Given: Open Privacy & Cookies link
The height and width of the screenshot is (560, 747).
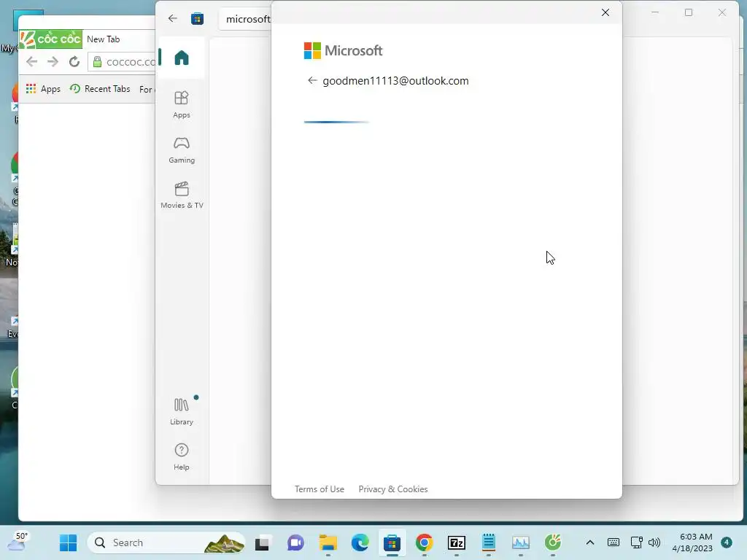Looking at the screenshot, I should click(x=393, y=489).
